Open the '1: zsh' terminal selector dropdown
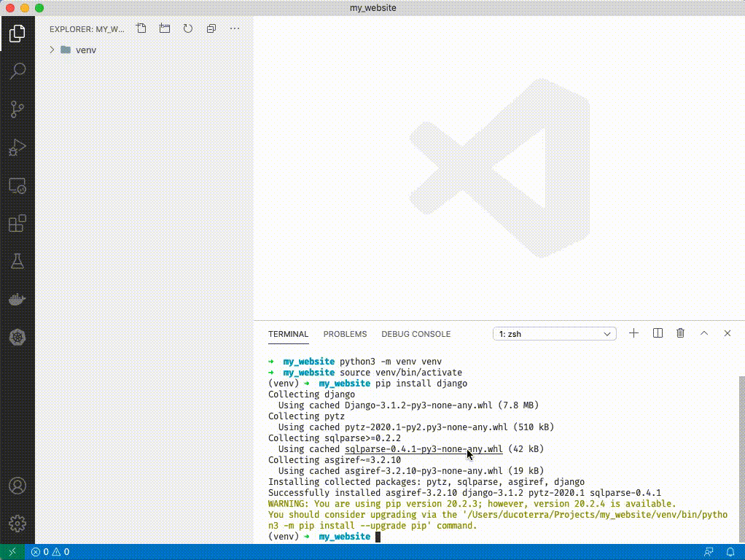The image size is (745, 560). [555, 334]
